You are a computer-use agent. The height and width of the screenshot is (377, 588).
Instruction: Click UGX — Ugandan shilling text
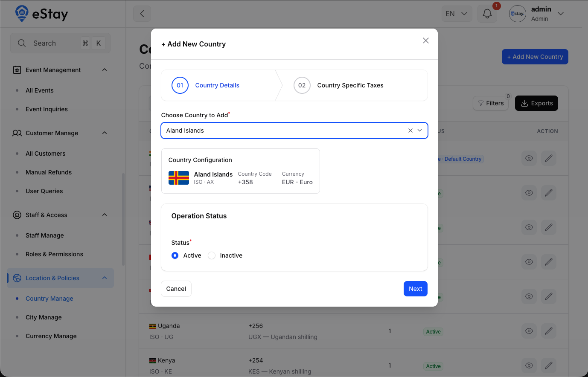(283, 337)
